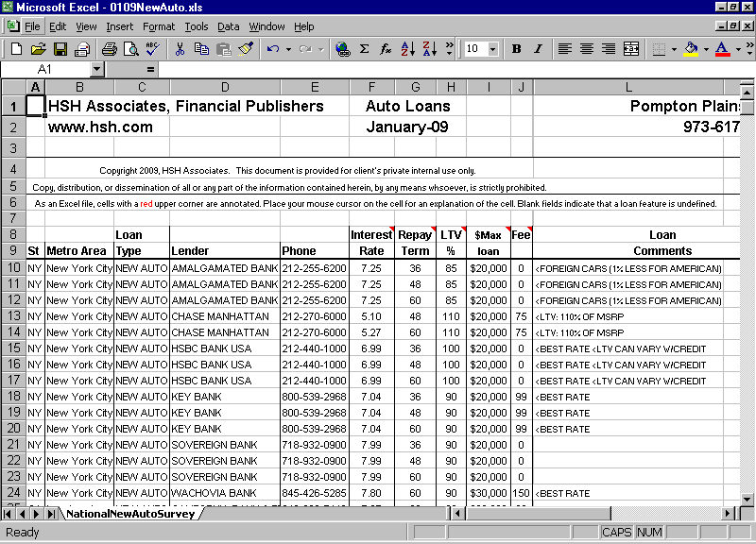Click the email envelope toolbar icon

pos(82,49)
